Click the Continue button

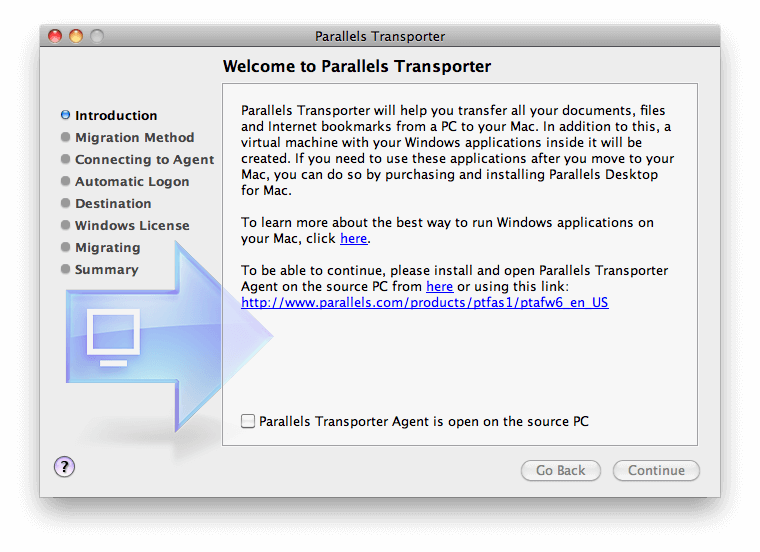656,471
